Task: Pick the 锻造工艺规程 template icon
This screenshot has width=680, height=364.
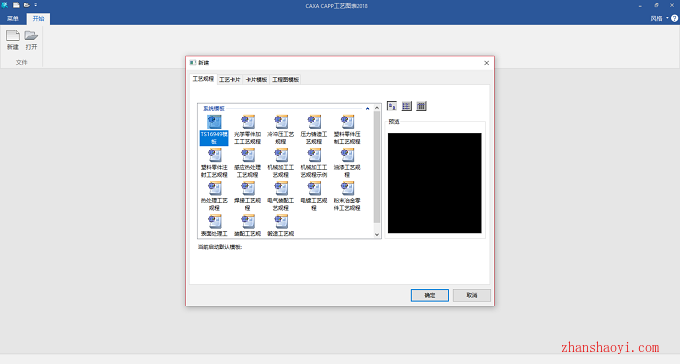Action: click(281, 221)
